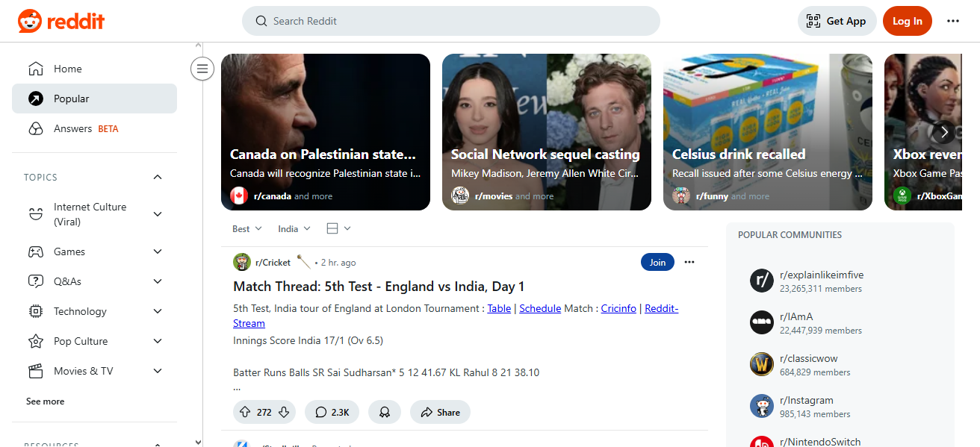980x447 pixels.
Task: Open the three-dot menu beside Log In
Action: pyautogui.click(x=953, y=21)
